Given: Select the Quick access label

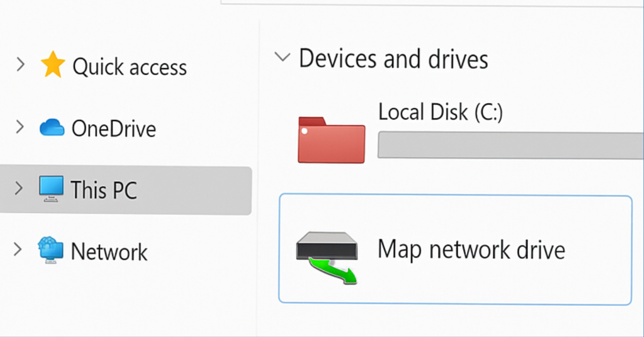Looking at the screenshot, I should click(x=129, y=67).
